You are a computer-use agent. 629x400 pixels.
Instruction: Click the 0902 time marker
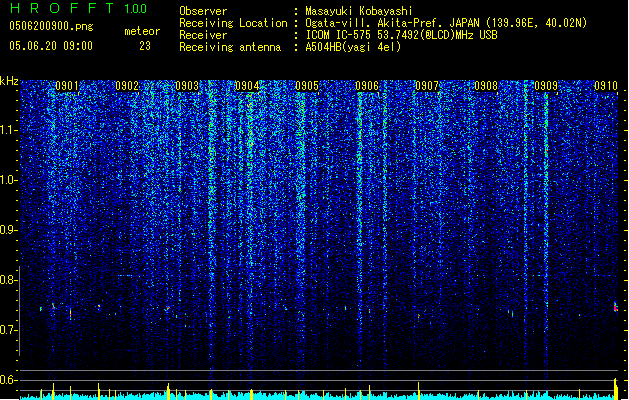(127, 86)
